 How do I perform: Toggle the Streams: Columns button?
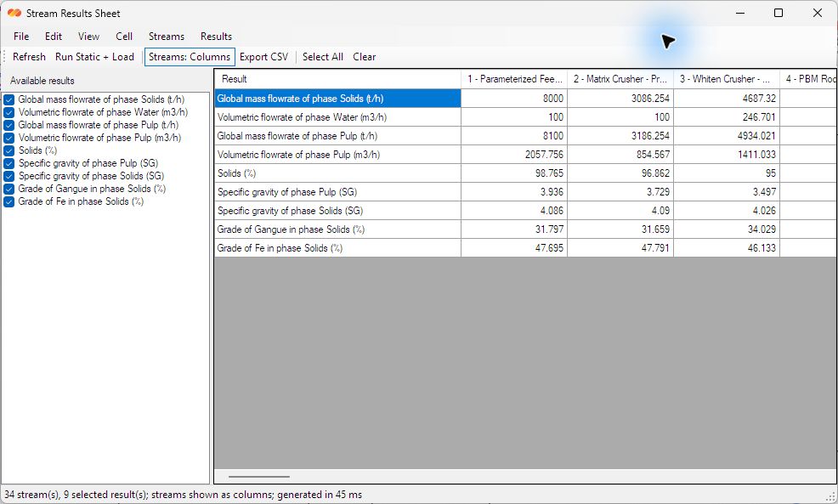click(x=190, y=57)
